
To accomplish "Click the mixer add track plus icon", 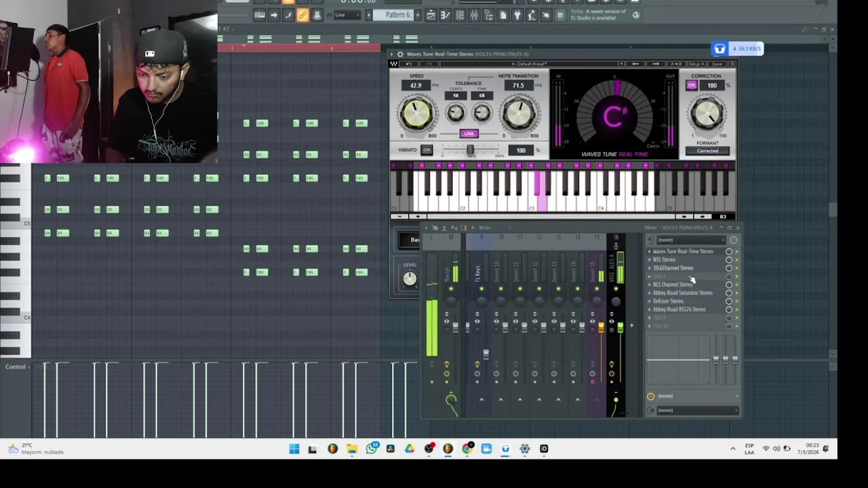I will pos(631,325).
